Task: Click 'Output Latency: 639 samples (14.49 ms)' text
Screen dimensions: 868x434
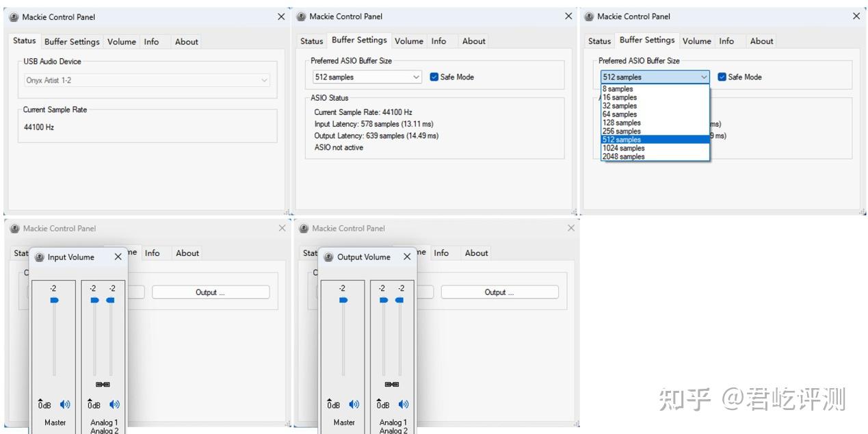Action: pyautogui.click(x=376, y=136)
